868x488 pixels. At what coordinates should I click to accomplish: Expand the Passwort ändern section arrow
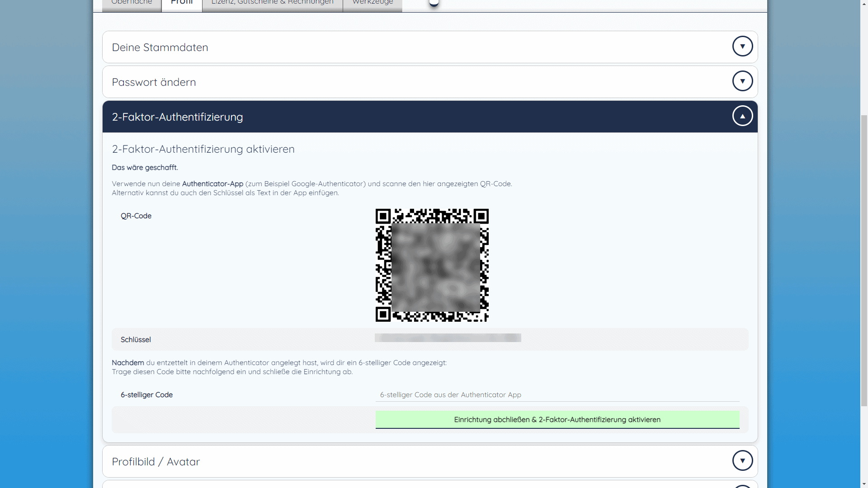(742, 81)
